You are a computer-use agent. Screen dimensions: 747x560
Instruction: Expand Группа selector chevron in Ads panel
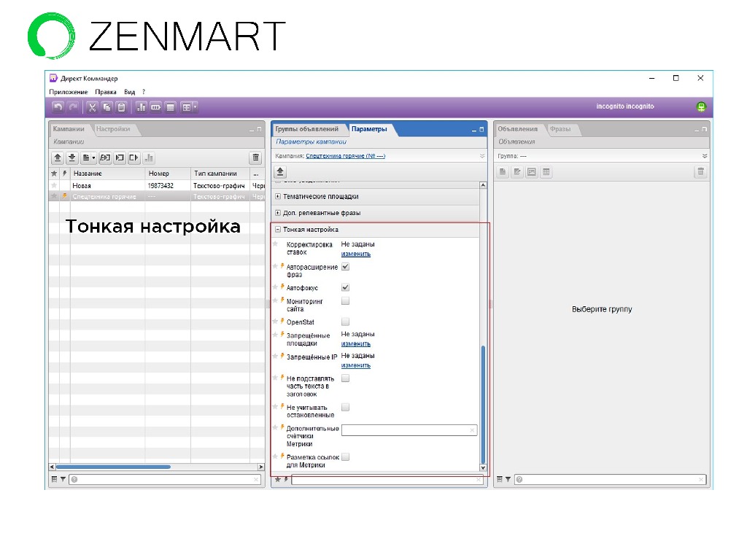[x=705, y=156]
